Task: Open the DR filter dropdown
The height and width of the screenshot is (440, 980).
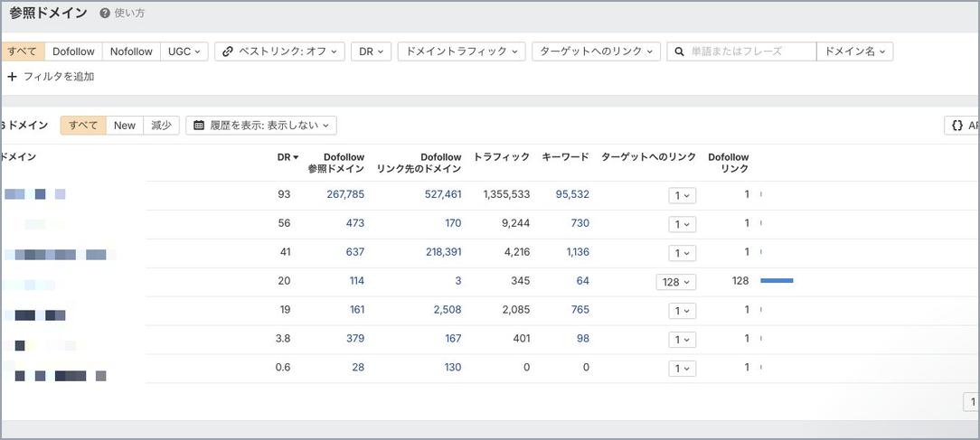Action: 372,51
